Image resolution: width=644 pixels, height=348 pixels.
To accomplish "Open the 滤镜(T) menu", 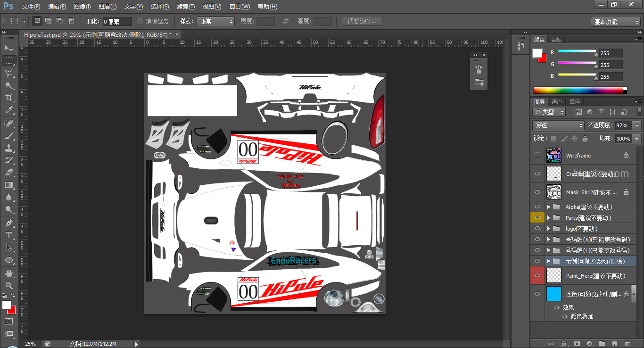I will (x=186, y=7).
